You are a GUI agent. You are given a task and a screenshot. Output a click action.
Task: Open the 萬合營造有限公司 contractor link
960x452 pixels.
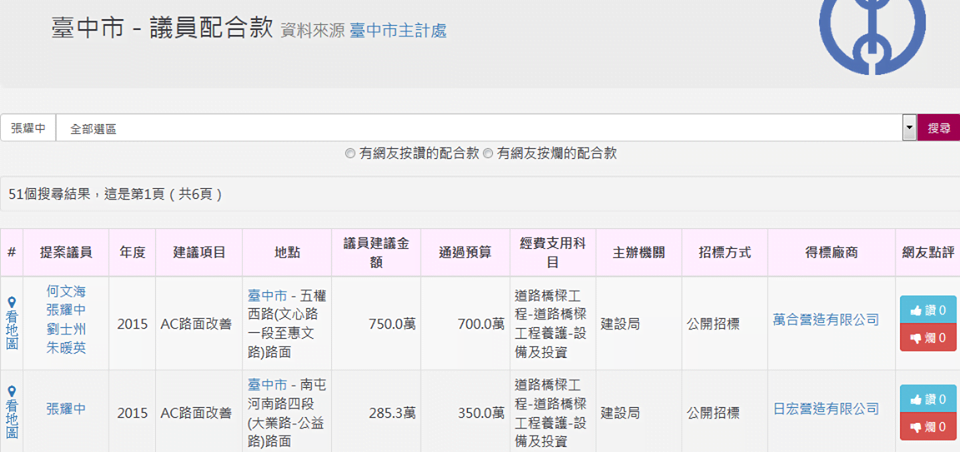tap(825, 320)
